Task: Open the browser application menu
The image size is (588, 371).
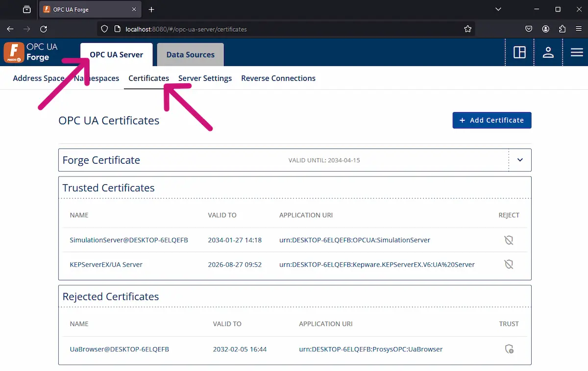Action: (578, 29)
